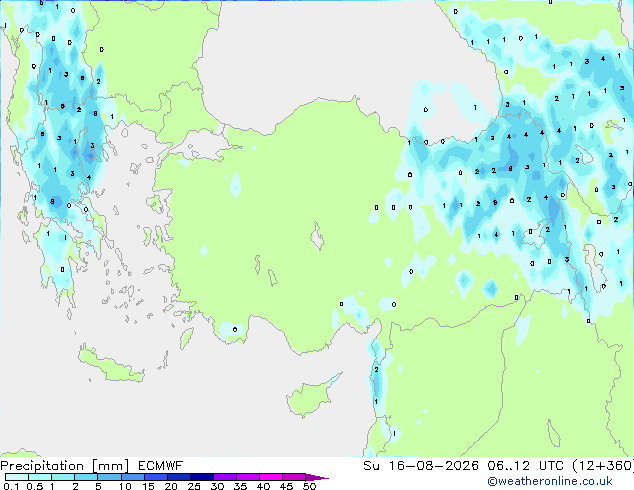Click the legend swatch between 0.1 and 0.5
The height and width of the screenshot is (490, 634).
pyautogui.click(x=17, y=477)
